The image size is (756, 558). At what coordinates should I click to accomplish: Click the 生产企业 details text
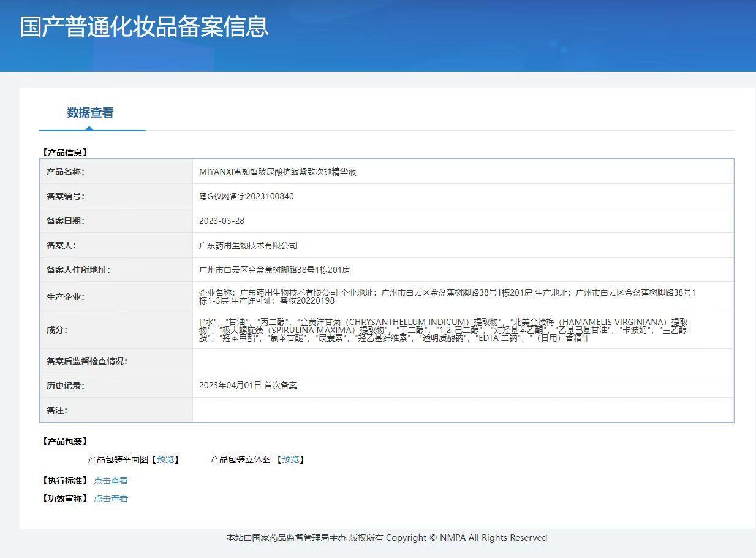point(447,297)
